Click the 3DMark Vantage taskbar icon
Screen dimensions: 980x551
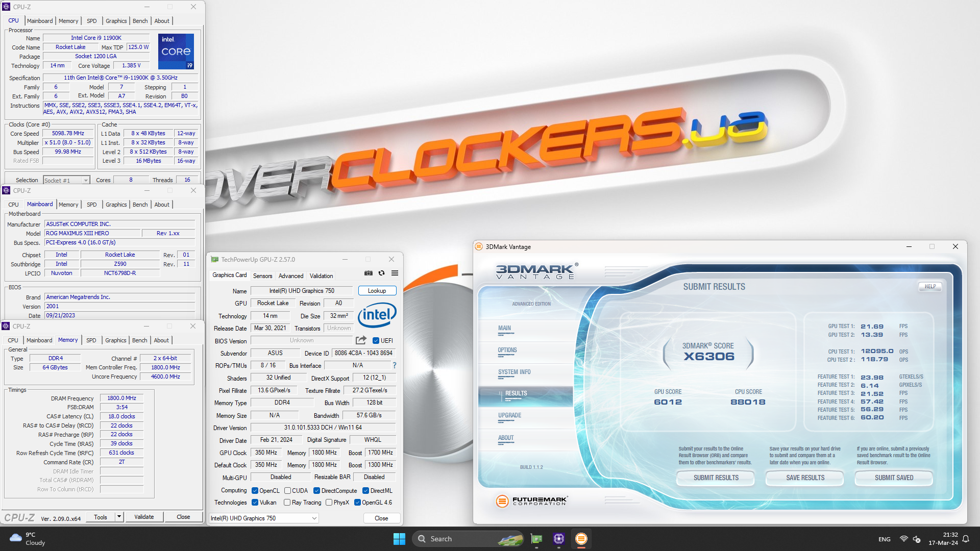point(581,539)
